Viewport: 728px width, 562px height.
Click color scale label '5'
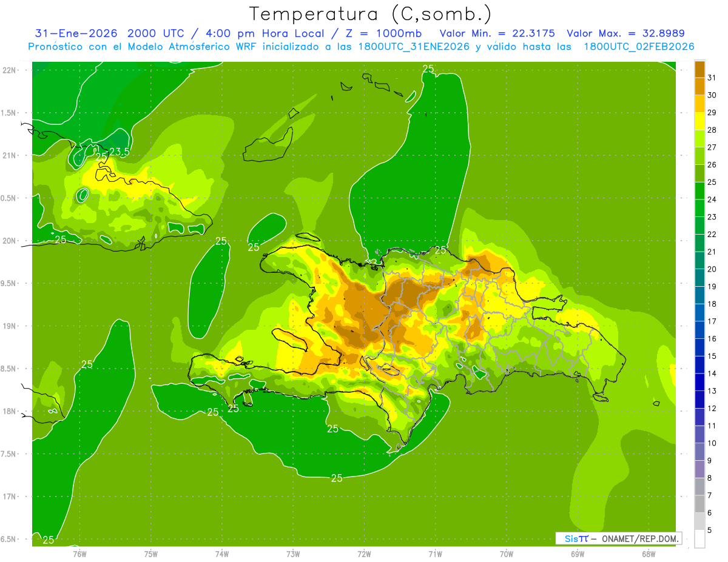pos(710,530)
